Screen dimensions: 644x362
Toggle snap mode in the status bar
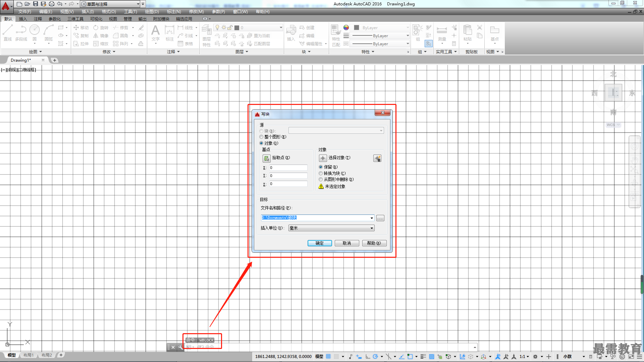pyautogui.click(x=336, y=357)
